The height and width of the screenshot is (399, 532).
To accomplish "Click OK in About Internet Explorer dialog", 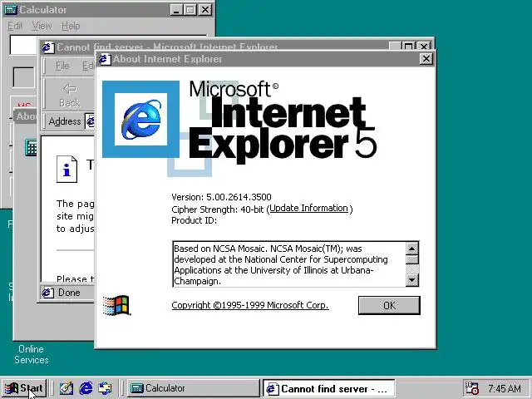I will pos(389,305).
